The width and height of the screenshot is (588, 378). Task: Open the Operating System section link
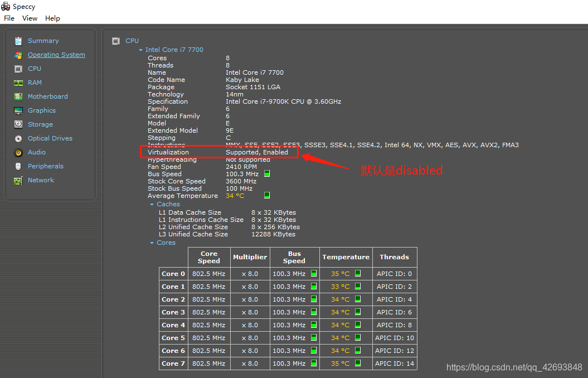56,55
